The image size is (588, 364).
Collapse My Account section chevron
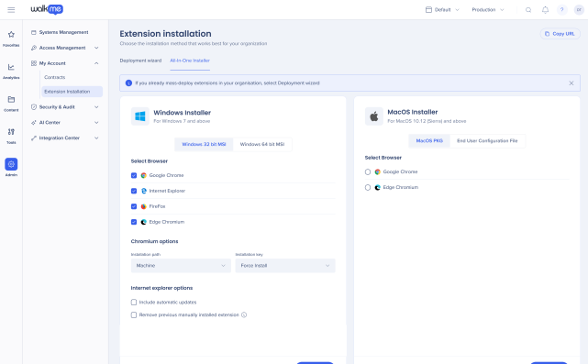(x=96, y=63)
